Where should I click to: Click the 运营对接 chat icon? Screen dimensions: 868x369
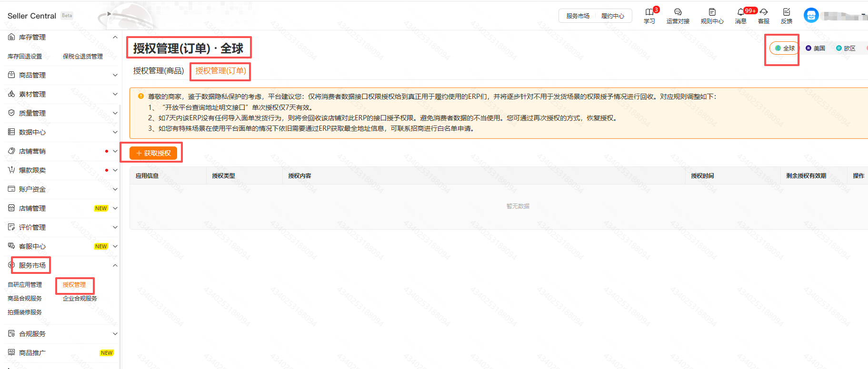[x=678, y=12]
